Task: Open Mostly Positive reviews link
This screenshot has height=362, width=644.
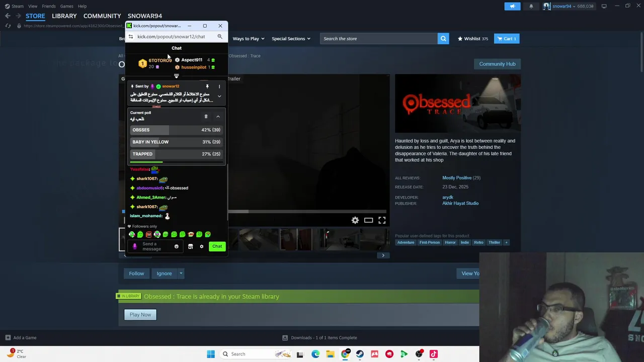Action: [457, 178]
